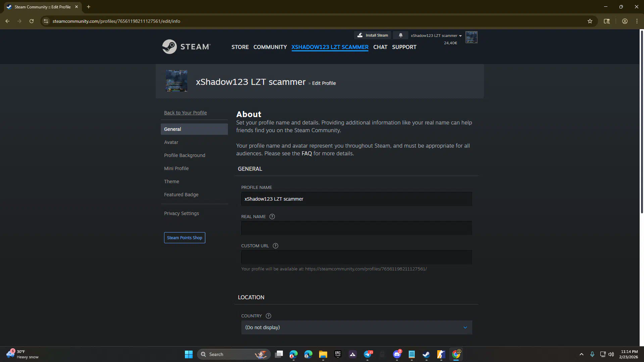Viewport: 644px width, 362px height.
Task: Click the Profile Name input field
Action: tap(356, 199)
